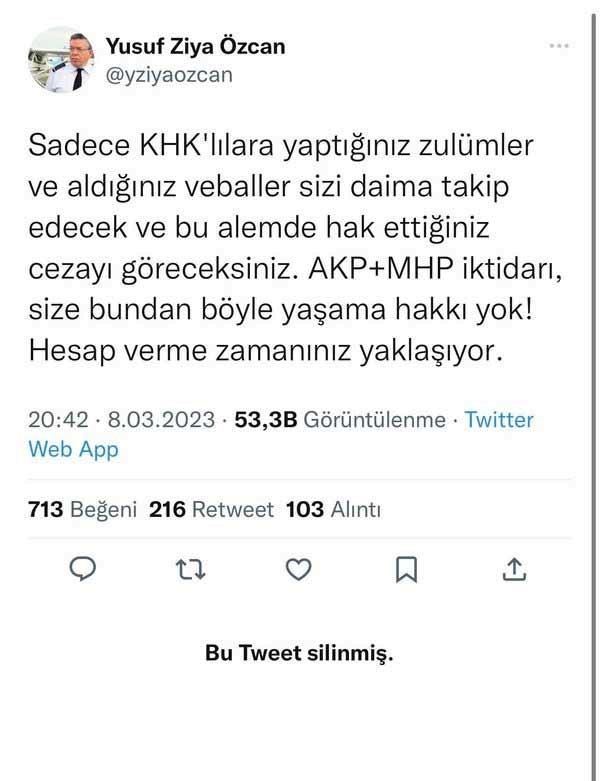Select the 8.03.2023 date text
The width and height of the screenshot is (600, 781).
[x=150, y=420]
